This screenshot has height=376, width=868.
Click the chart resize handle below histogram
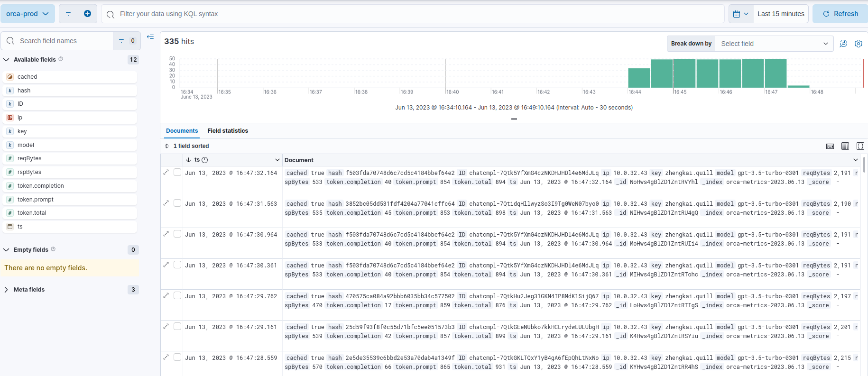pyautogui.click(x=514, y=119)
